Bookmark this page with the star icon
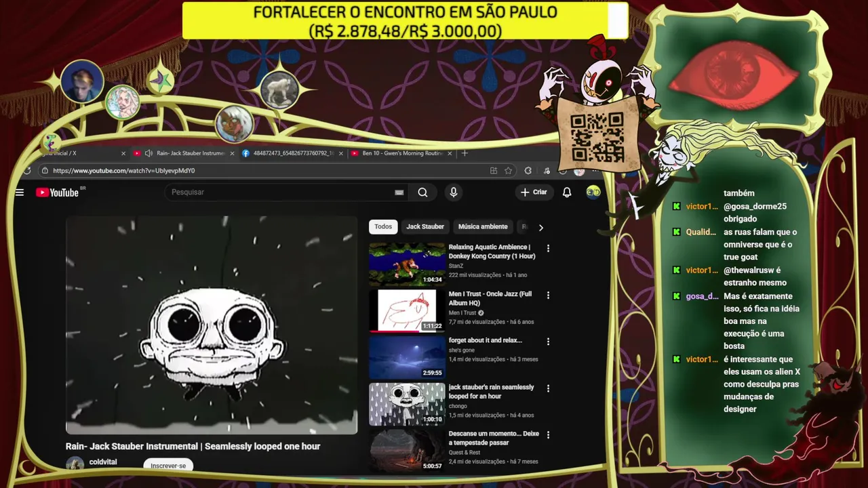This screenshot has width=868, height=488. 508,171
